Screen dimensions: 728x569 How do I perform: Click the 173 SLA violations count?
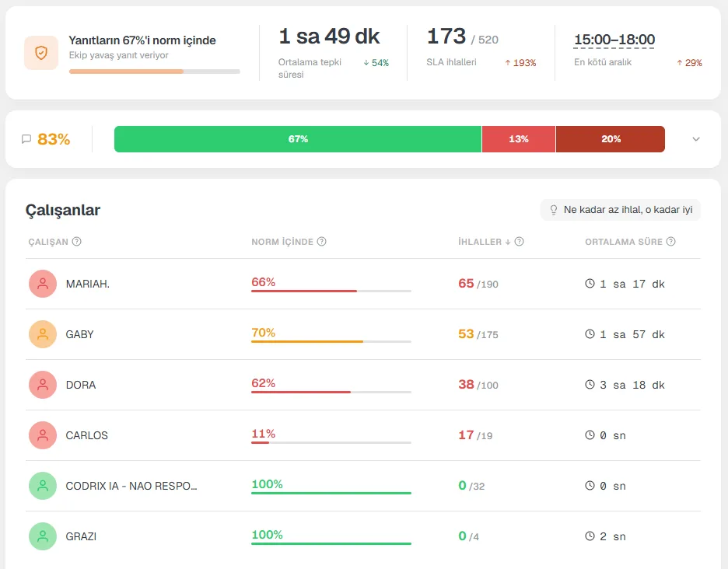446,37
